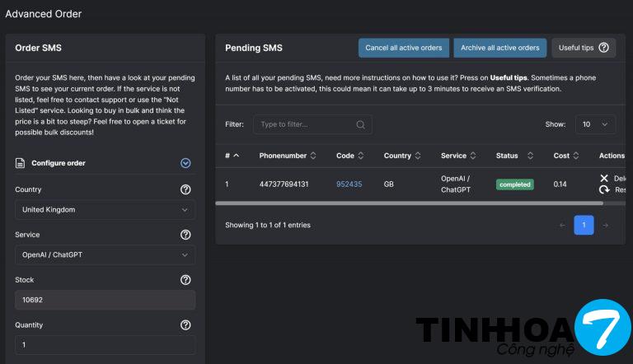Click the help icon next to Quantity
This screenshot has height=364, width=633.
(185, 325)
